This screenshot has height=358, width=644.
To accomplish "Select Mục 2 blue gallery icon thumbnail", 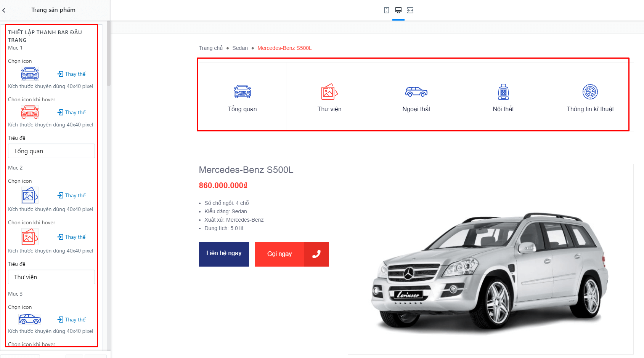I will 30,195.
